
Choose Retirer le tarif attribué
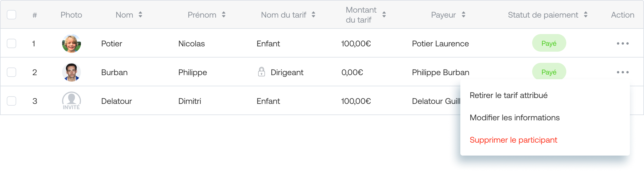(x=509, y=95)
